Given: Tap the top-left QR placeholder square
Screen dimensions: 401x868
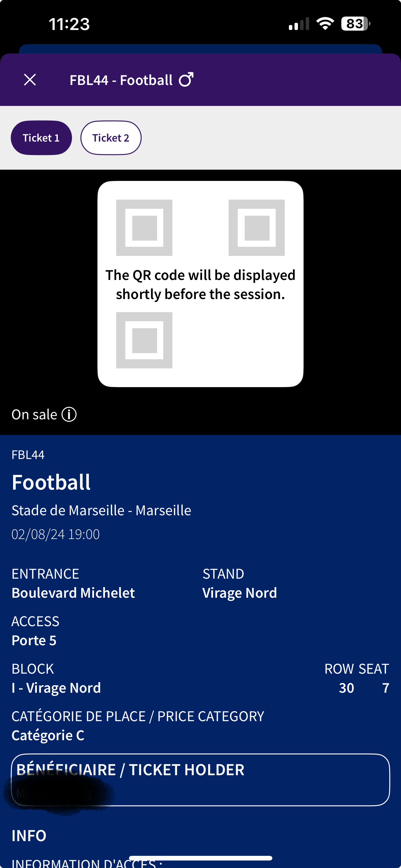Looking at the screenshot, I should click(x=144, y=228).
